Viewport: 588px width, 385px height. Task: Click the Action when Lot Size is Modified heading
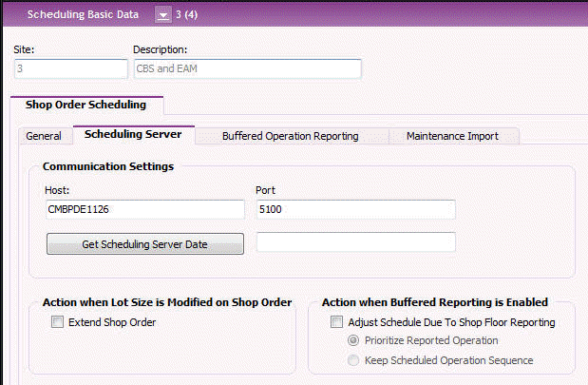(166, 302)
